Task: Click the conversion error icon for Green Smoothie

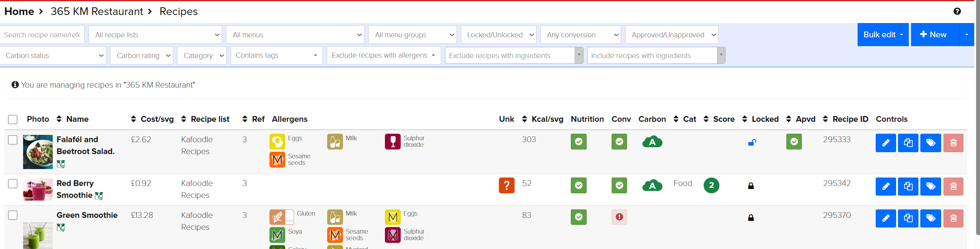Action: click(x=619, y=217)
